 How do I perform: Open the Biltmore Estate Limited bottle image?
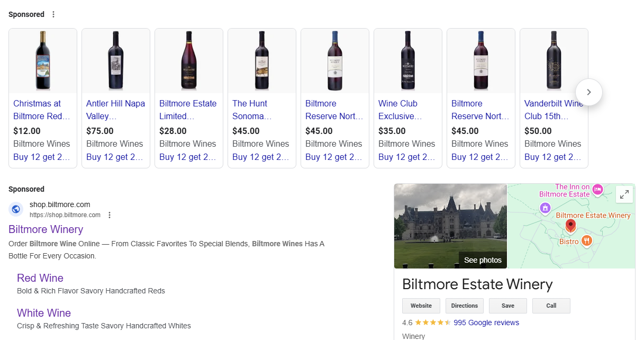click(x=189, y=61)
